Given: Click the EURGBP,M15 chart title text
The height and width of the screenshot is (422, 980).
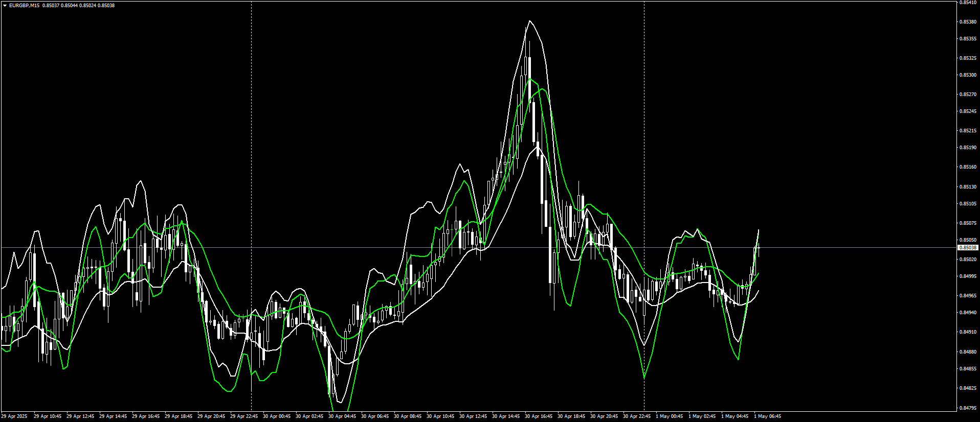Looking at the screenshot, I should pos(24,6).
